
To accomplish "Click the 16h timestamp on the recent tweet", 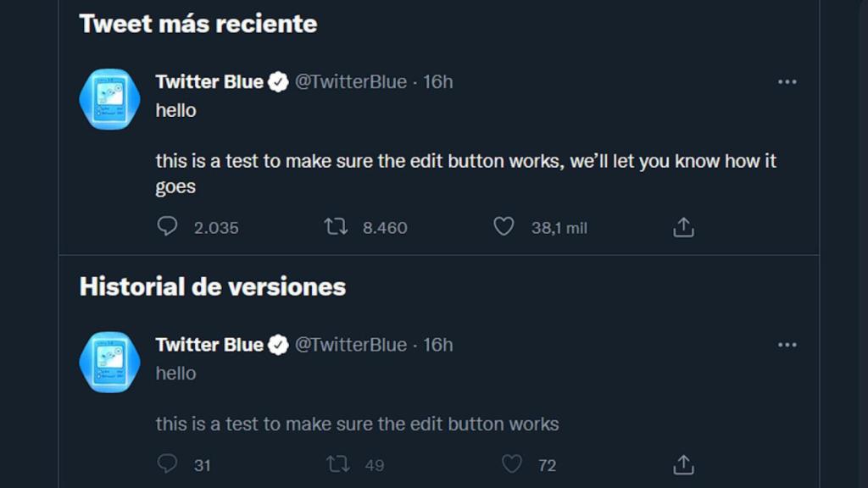I will (438, 81).
